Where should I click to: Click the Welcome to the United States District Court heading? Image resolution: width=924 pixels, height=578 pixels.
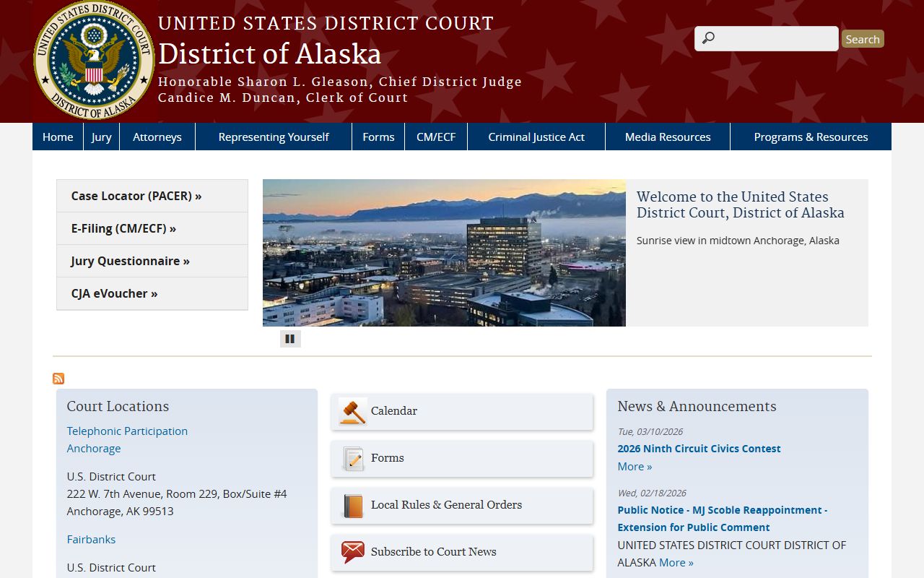pos(741,204)
